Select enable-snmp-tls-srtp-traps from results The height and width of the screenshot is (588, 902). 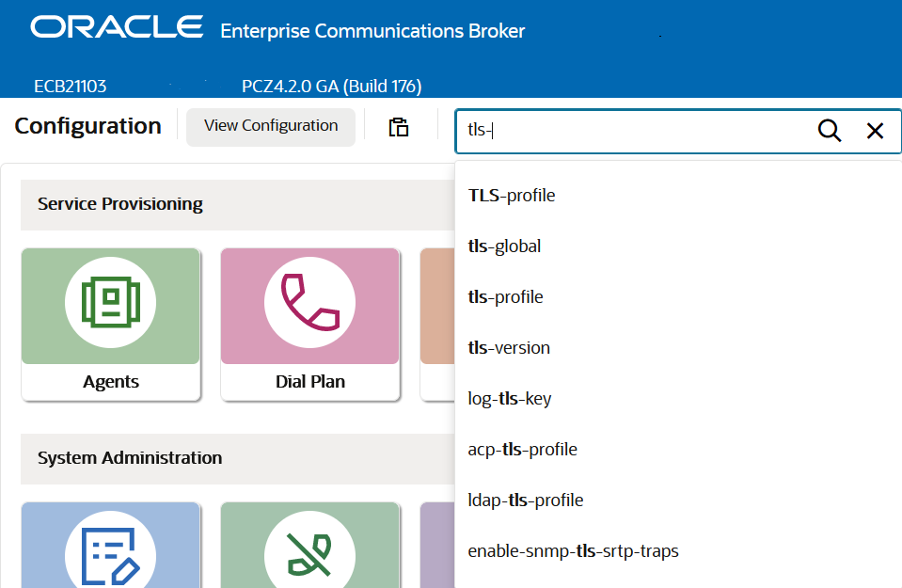click(x=574, y=550)
